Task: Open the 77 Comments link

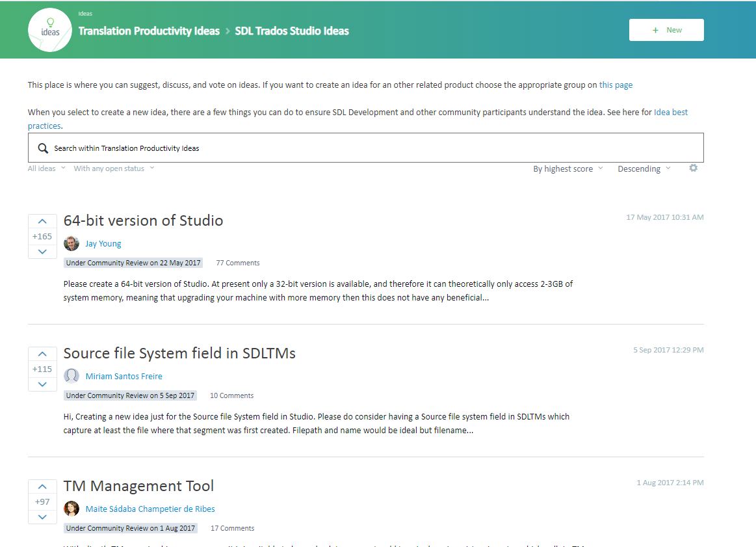Action: (238, 263)
